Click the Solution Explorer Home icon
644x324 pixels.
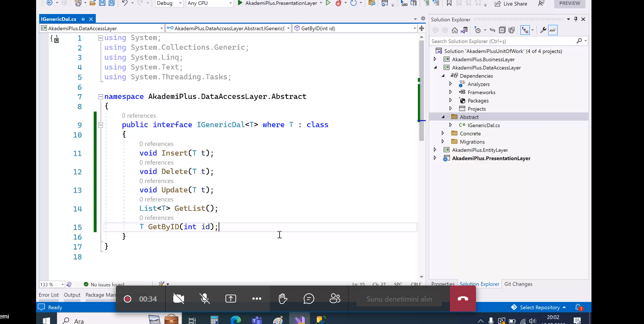coord(455,30)
